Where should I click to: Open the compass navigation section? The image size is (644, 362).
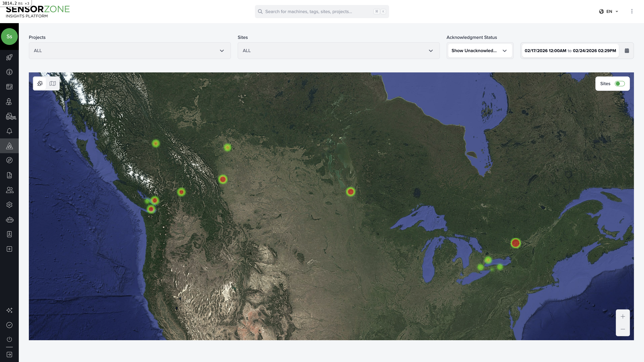[x=9, y=160]
